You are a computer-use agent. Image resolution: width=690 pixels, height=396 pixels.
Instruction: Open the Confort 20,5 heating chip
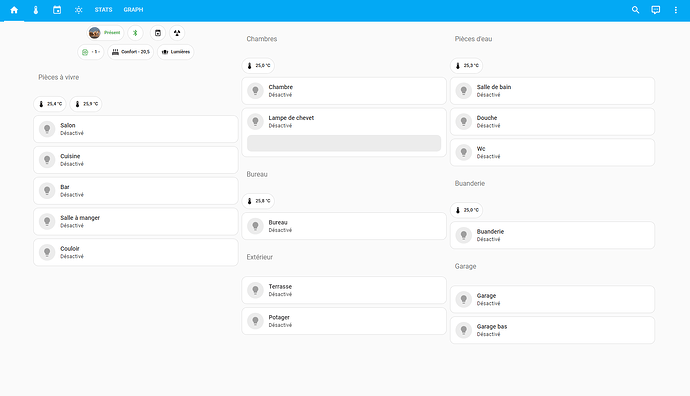tap(131, 52)
